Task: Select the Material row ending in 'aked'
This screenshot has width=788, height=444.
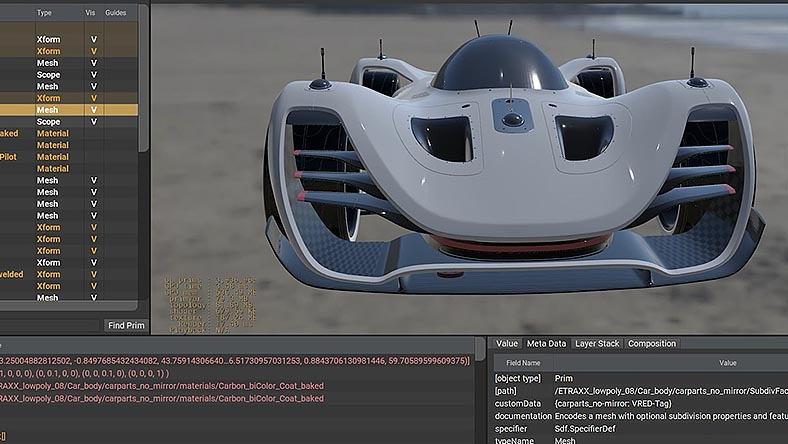Action: (x=69, y=133)
